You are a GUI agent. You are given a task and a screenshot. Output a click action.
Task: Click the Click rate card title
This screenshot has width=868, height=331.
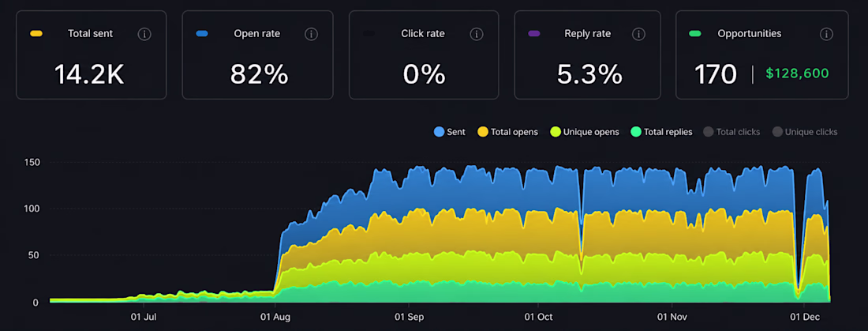coord(423,34)
